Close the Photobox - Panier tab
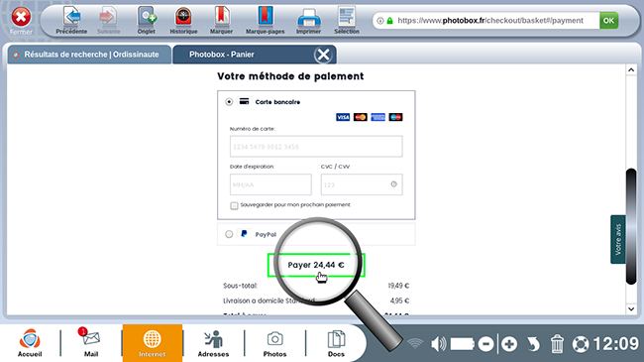The width and height of the screenshot is (644, 362). click(x=323, y=55)
